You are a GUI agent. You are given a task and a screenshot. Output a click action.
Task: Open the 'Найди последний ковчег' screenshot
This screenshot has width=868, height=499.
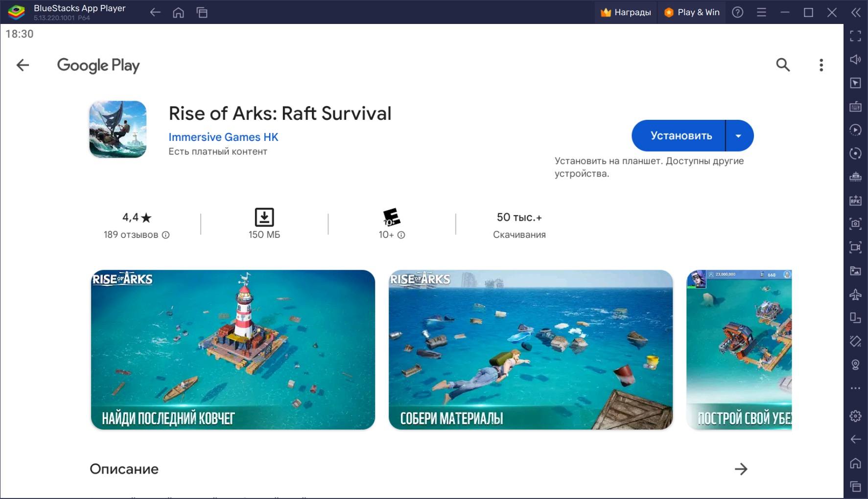(x=233, y=350)
